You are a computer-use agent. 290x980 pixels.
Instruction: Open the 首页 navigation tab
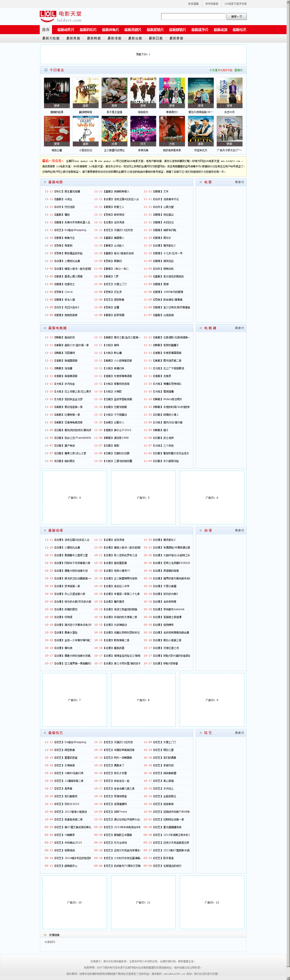pos(46,30)
